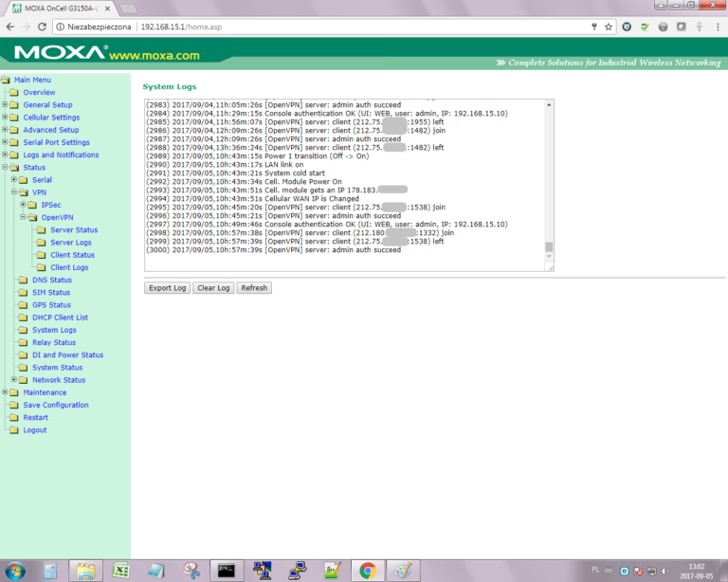Collapse the OpenVPN tree node
The width and height of the screenshot is (728, 582).
(x=23, y=217)
